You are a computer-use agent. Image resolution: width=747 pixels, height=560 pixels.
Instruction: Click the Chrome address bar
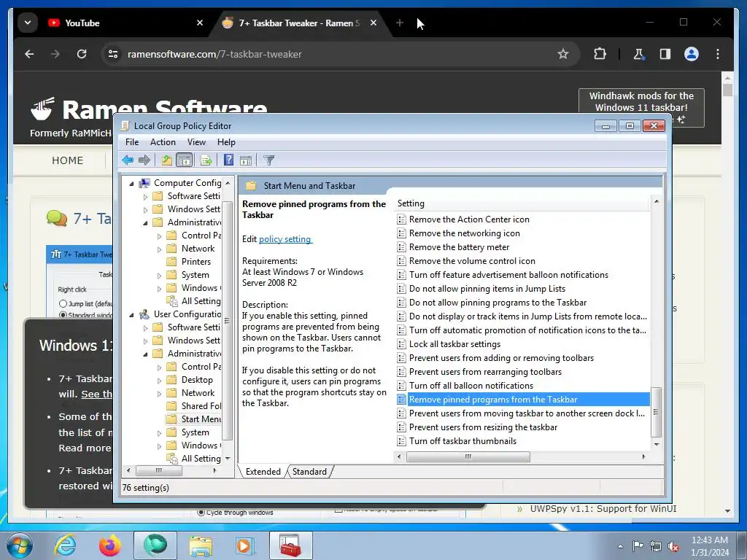click(x=341, y=54)
